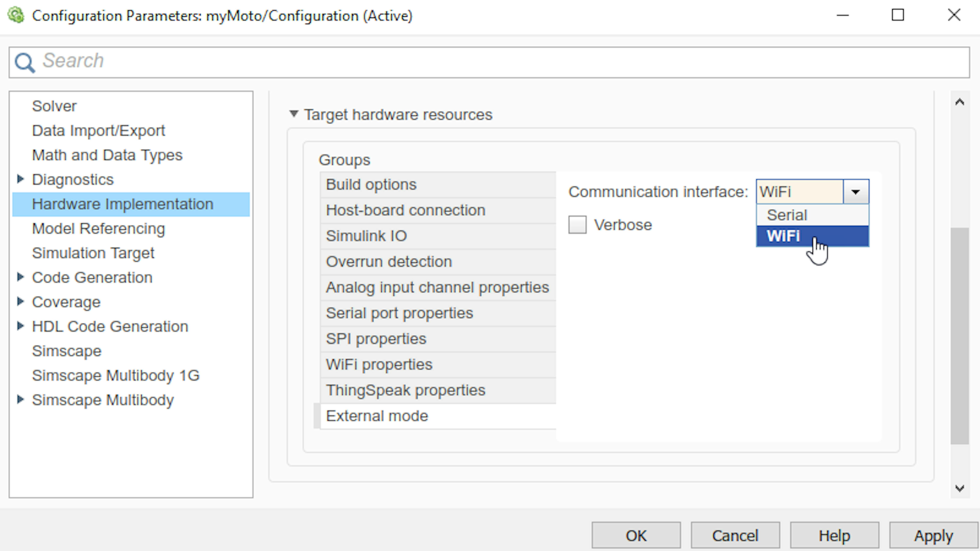The image size is (980, 551).
Task: Expand the Coverage tree node
Action: (x=21, y=302)
